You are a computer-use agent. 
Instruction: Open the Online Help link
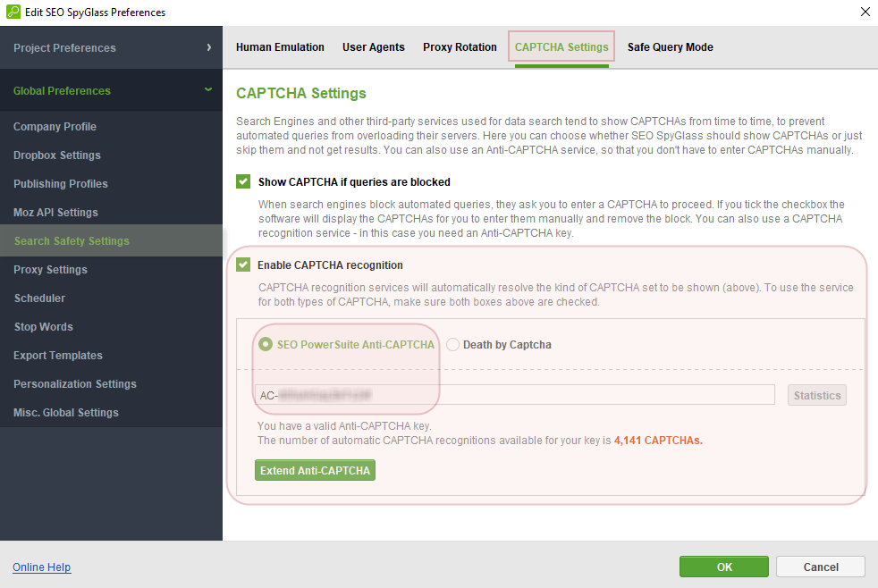pos(42,567)
